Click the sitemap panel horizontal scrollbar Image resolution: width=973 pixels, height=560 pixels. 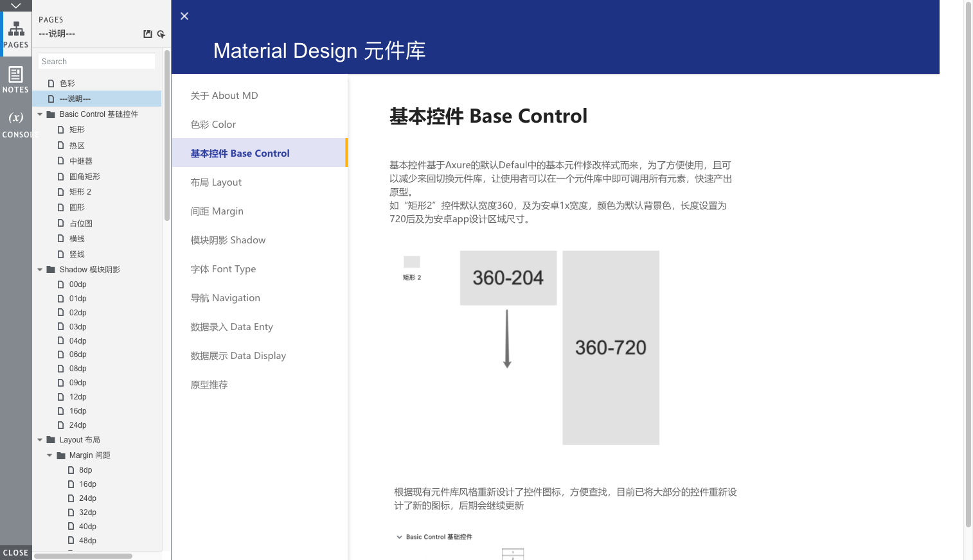click(83, 556)
